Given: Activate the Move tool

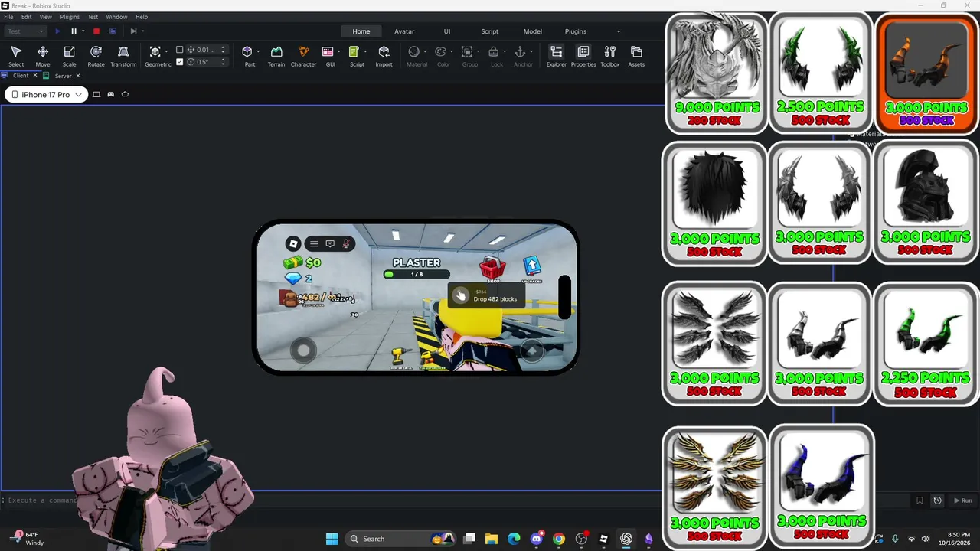Looking at the screenshot, I should (x=43, y=56).
